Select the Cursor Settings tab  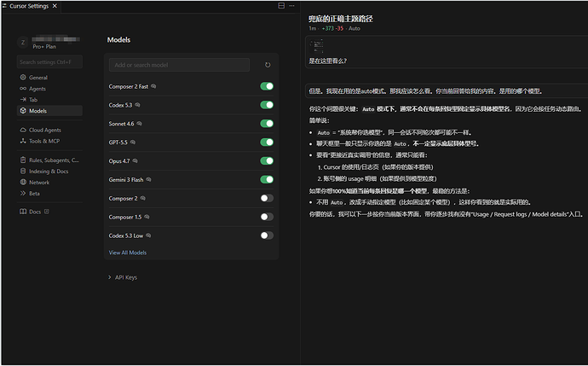(x=29, y=6)
